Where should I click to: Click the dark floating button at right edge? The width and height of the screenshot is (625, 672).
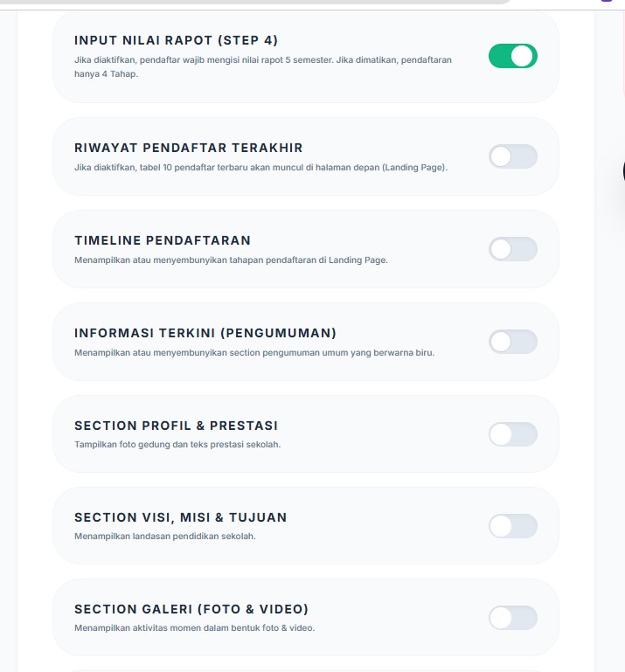pyautogui.click(x=622, y=170)
